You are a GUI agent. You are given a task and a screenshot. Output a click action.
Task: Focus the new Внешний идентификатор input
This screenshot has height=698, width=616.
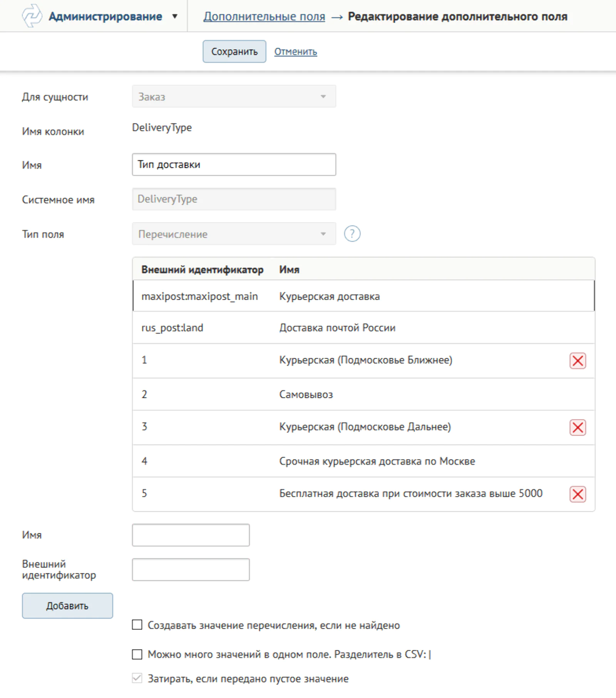coord(191,569)
